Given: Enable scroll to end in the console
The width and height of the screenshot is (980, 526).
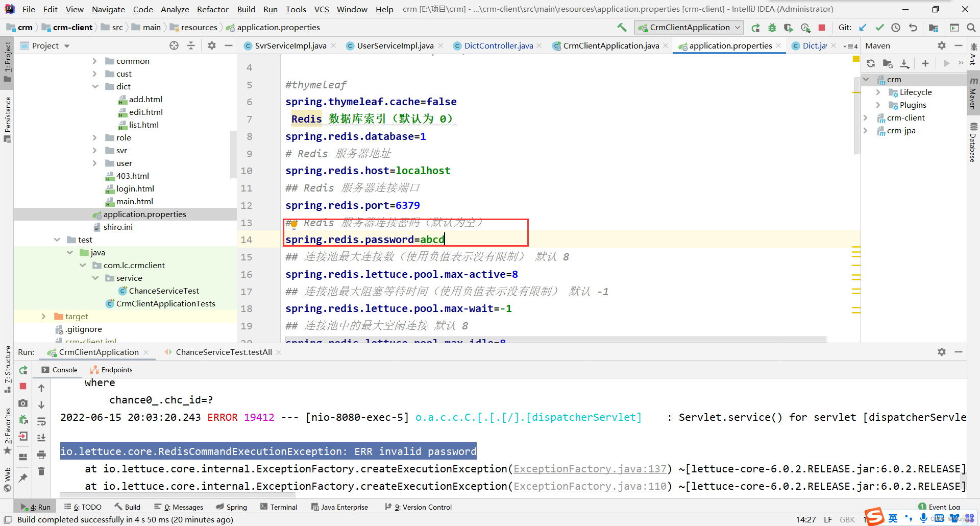Looking at the screenshot, I should (x=41, y=438).
